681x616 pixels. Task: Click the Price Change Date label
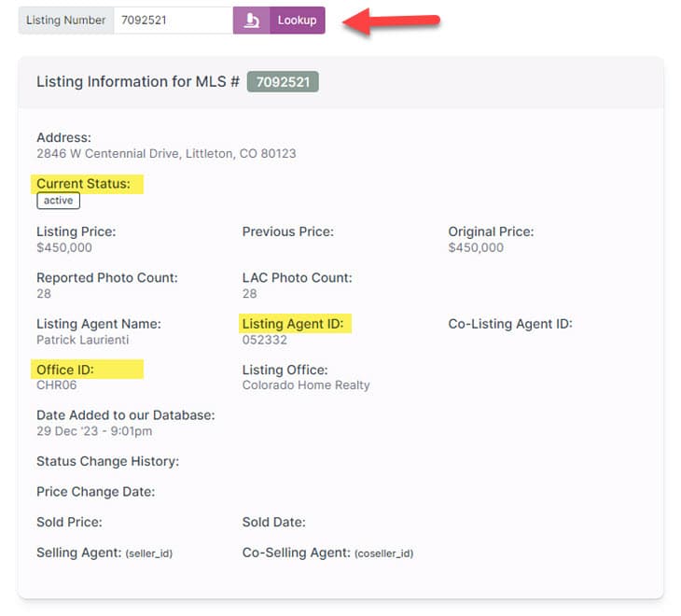click(95, 491)
